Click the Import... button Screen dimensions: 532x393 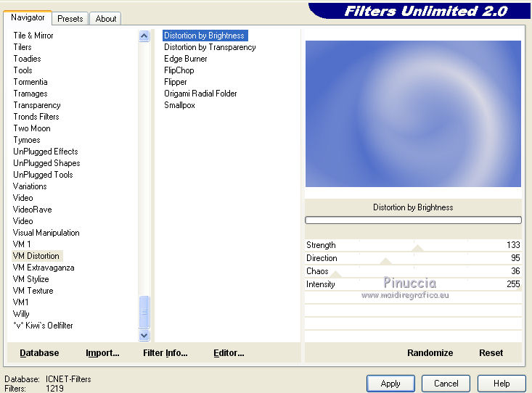tap(102, 353)
